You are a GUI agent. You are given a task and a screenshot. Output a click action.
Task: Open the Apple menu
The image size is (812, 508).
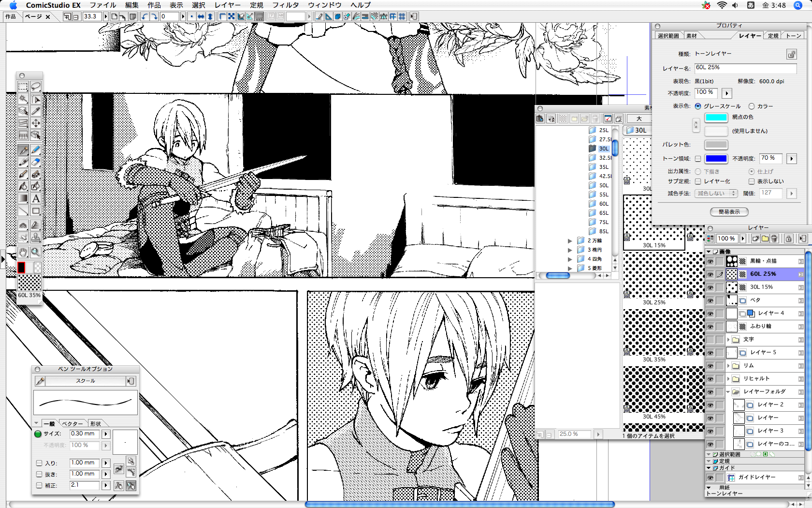click(x=13, y=5)
